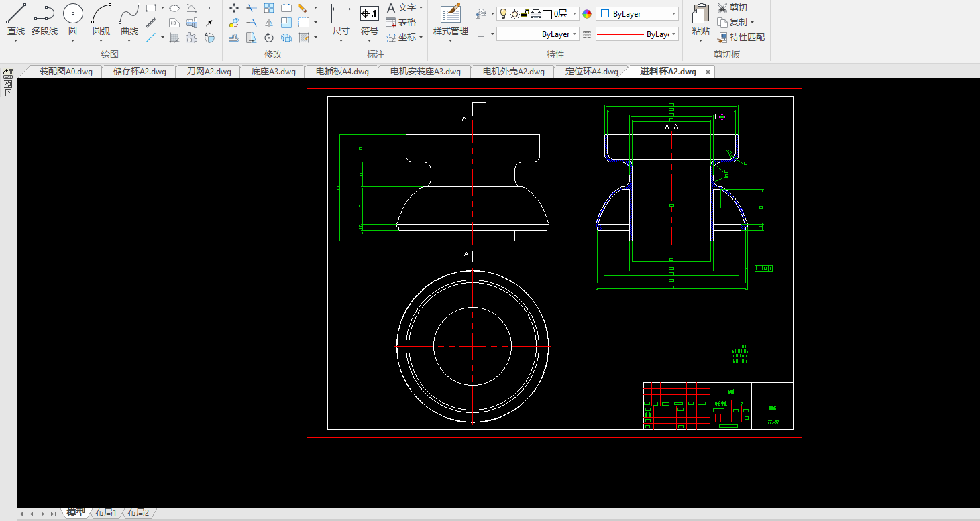Image resolution: width=980 pixels, height=521 pixels.
Task: Switch to the 装配图A0.dwg tab
Action: 65,72
